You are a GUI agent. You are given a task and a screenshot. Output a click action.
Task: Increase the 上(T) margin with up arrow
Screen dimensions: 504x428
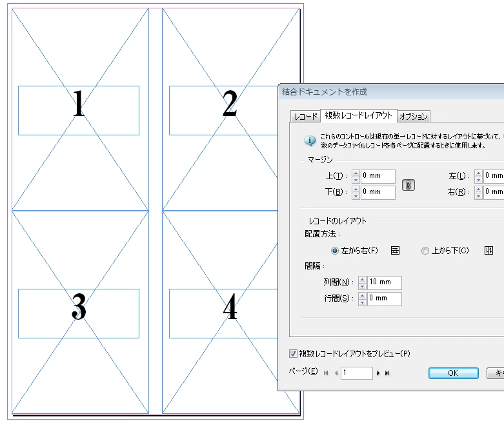click(356, 173)
